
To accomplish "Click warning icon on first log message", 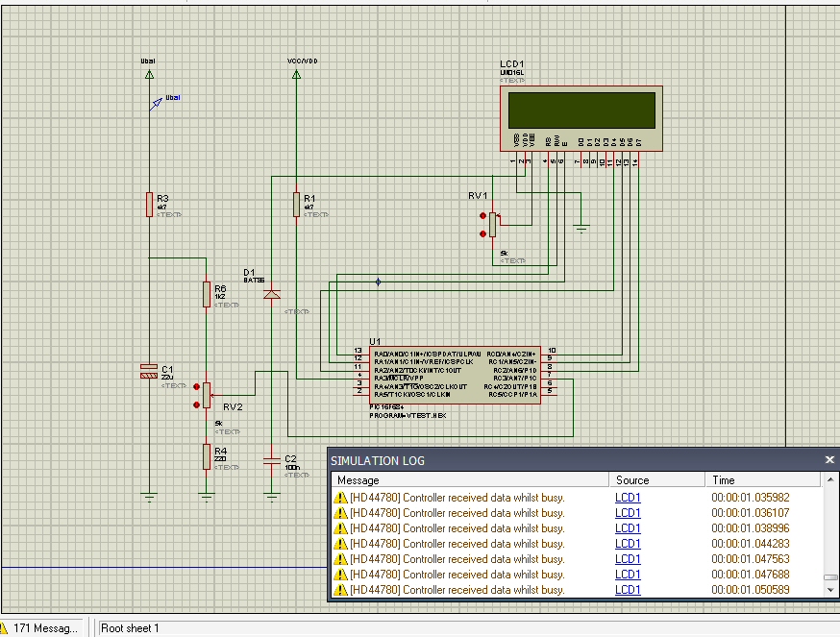I will coord(340,498).
